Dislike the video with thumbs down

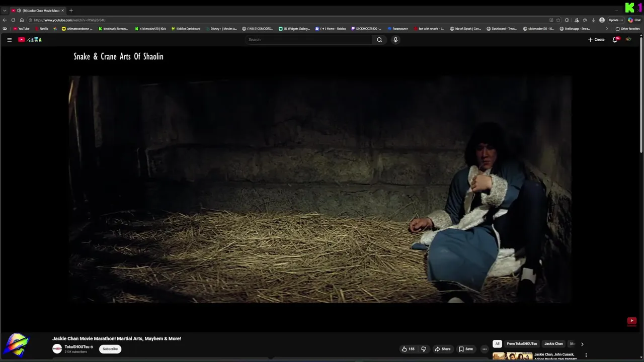click(x=424, y=349)
